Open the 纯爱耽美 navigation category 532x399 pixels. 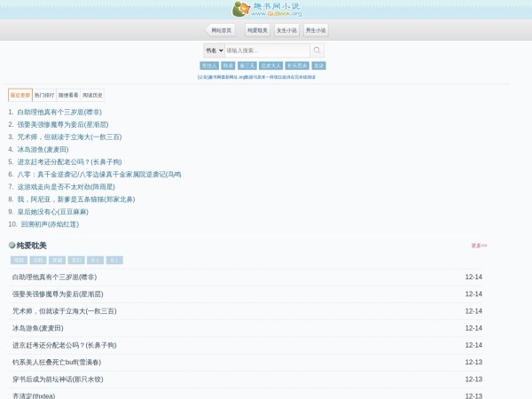coord(257,30)
